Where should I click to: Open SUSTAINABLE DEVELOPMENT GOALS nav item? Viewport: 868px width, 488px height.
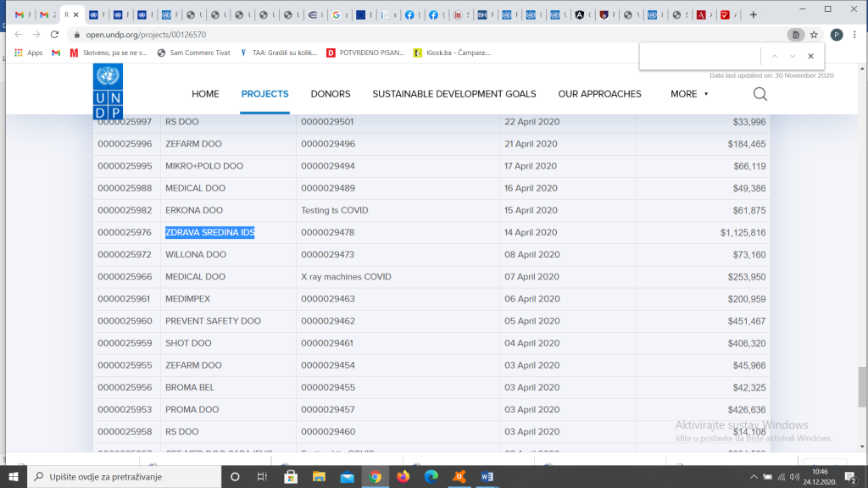point(454,94)
